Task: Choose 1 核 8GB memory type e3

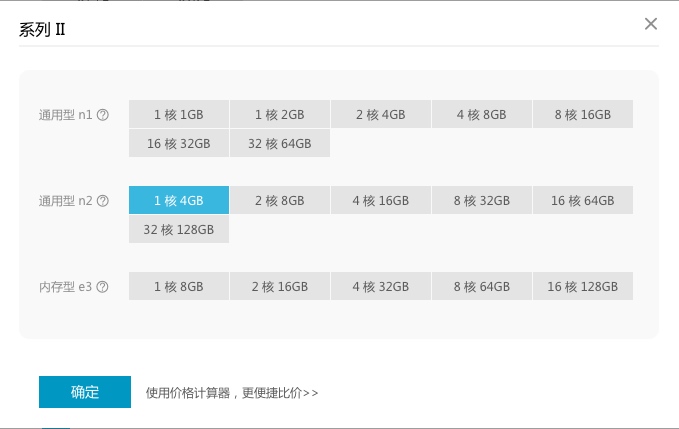Action: (x=179, y=287)
